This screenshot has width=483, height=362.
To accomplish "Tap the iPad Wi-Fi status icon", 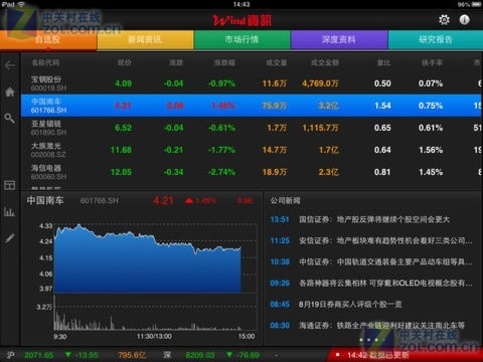I will tap(22, 4).
